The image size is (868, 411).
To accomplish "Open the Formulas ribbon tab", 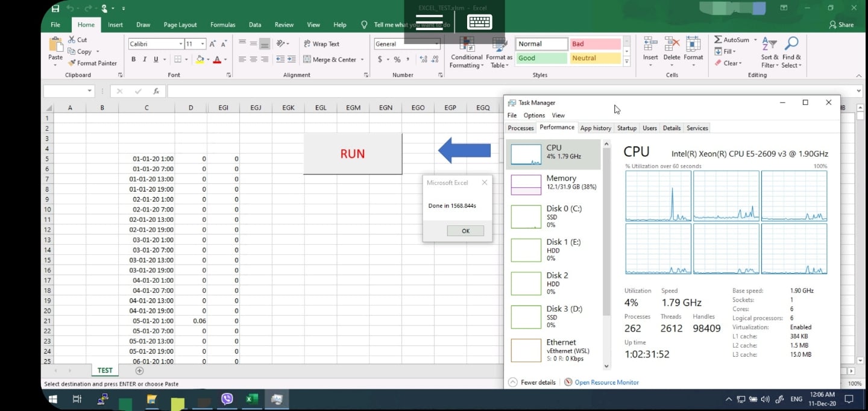I will pos(222,25).
